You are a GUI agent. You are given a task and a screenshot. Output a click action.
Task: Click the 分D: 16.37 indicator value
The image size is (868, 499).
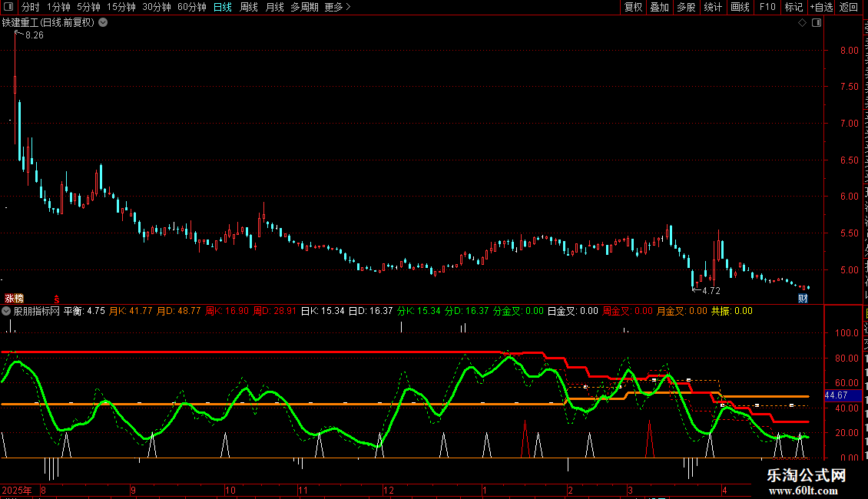[467, 311]
